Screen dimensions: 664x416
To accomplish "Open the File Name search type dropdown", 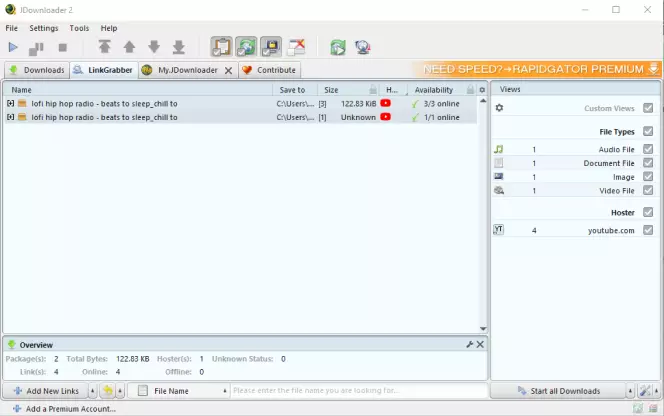I will click(225, 391).
